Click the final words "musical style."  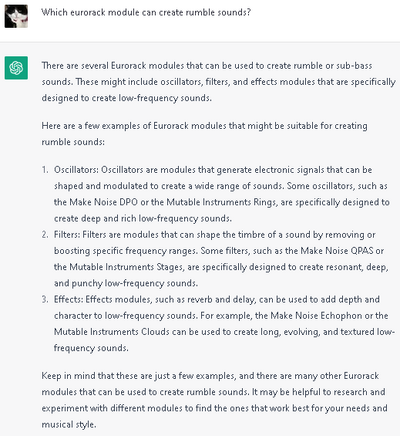point(69,424)
